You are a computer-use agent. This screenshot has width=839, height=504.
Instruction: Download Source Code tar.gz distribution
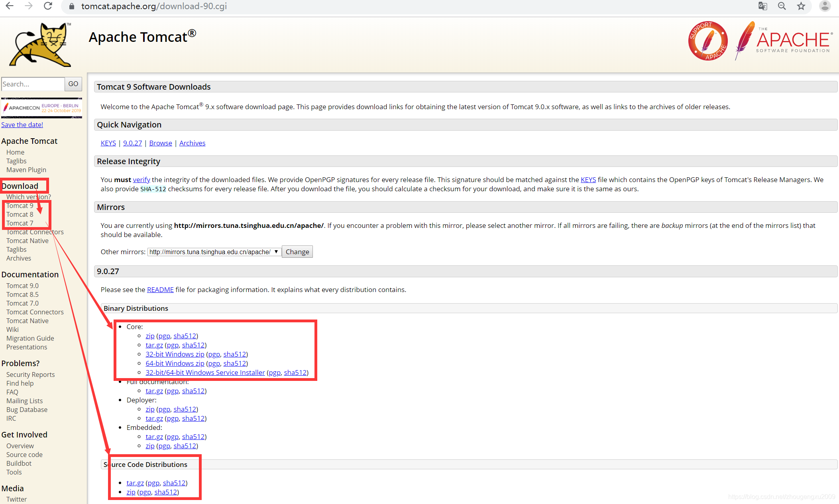(135, 483)
